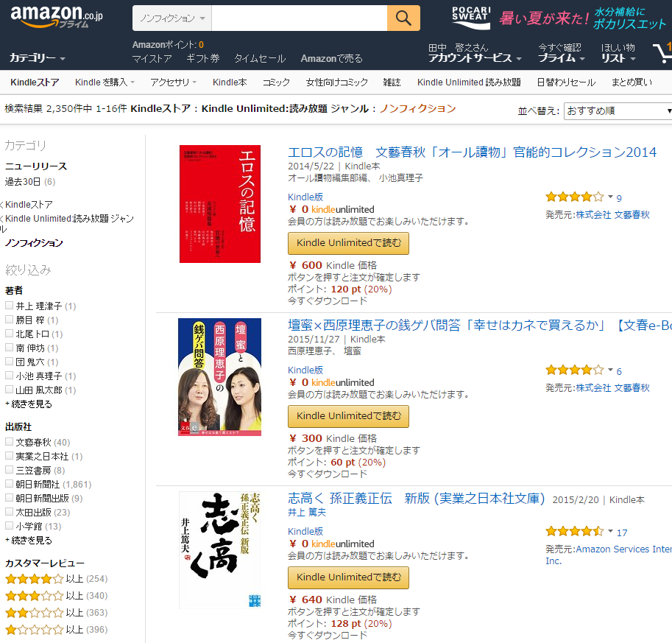This screenshot has width=672, height=643.
Task: Expand アクセサリ submenu
Action: 173,82
